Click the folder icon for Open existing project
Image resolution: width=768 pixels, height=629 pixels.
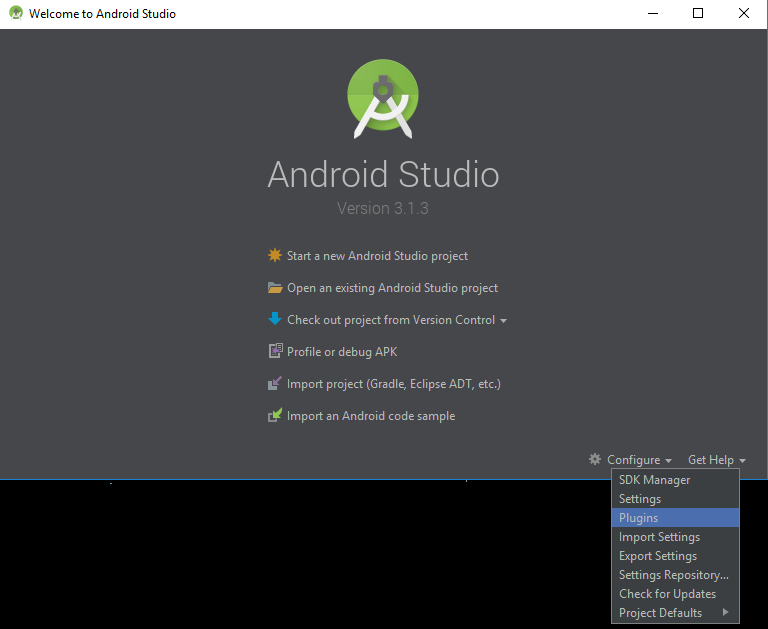point(275,288)
